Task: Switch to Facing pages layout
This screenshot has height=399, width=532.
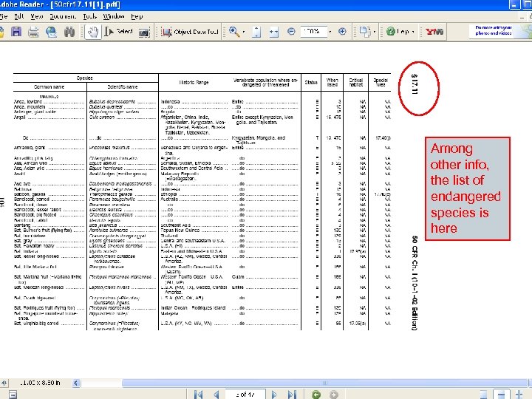Action: [x=519, y=395]
